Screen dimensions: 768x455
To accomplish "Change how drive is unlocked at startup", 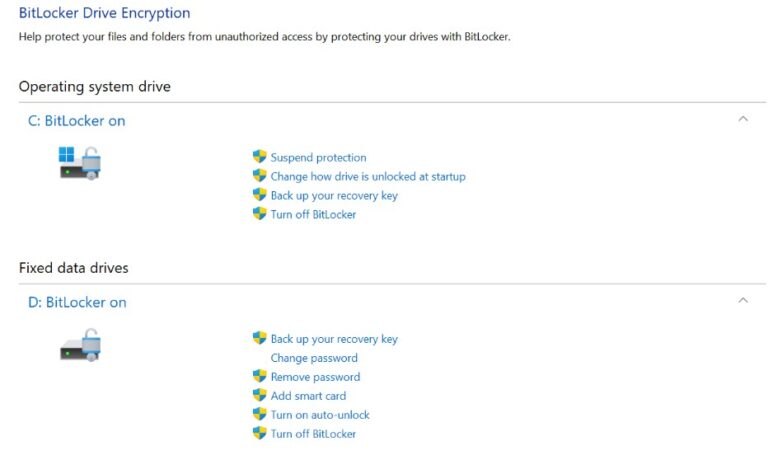I will click(x=368, y=177).
